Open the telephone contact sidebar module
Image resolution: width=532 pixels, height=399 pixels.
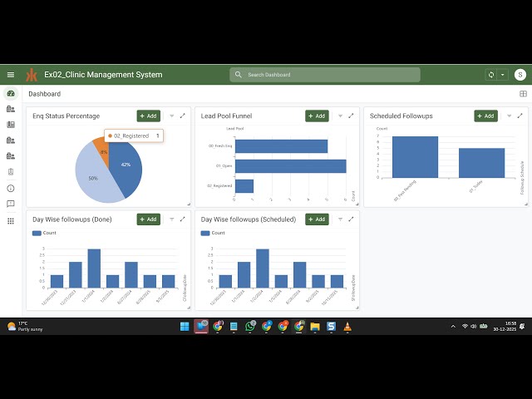[11, 125]
